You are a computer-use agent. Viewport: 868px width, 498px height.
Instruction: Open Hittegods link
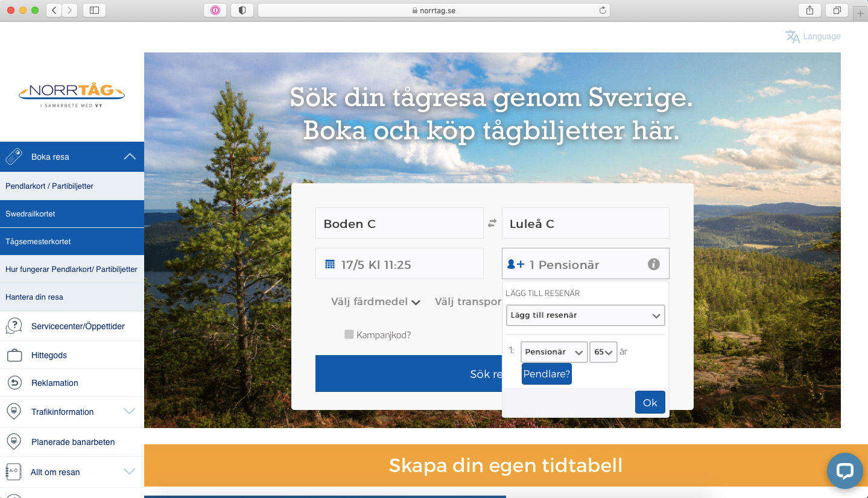coord(49,356)
